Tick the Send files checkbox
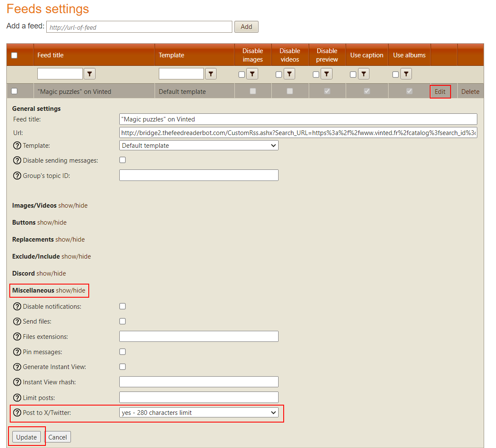Image resolution: width=496 pixels, height=448 pixels. click(123, 321)
